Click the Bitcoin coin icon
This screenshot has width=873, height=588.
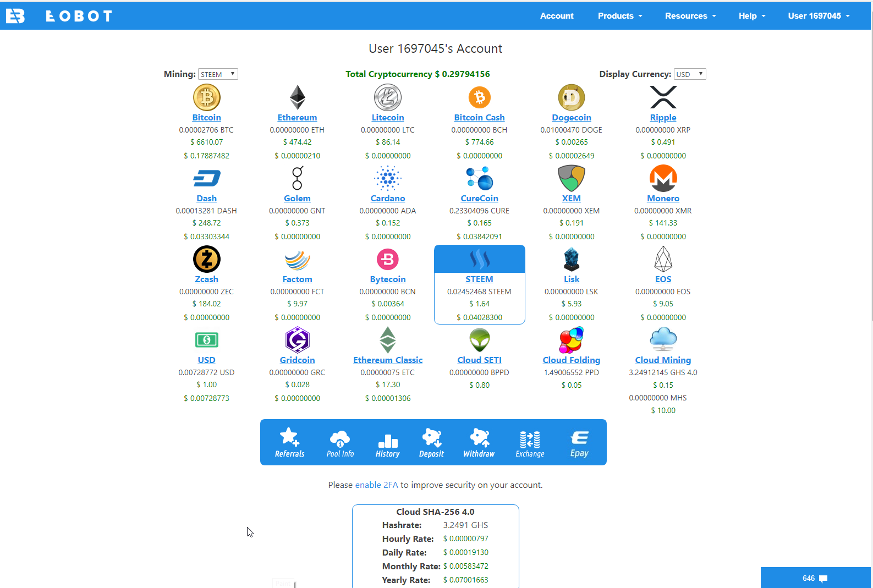(x=207, y=97)
